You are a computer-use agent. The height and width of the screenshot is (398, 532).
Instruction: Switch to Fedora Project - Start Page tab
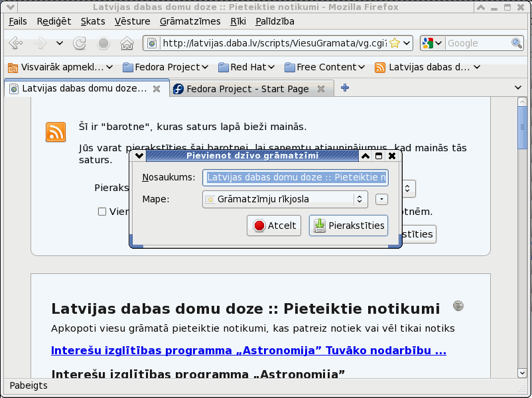tap(247, 89)
